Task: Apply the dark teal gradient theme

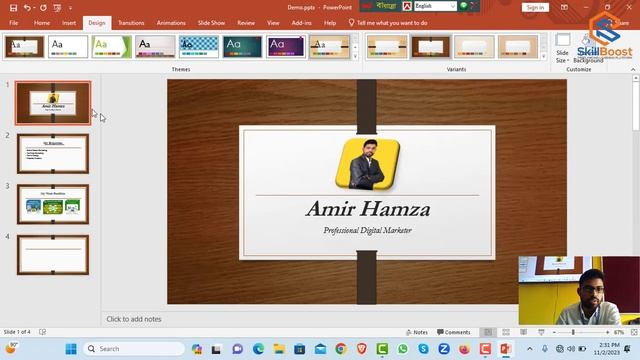Action: [x=242, y=47]
